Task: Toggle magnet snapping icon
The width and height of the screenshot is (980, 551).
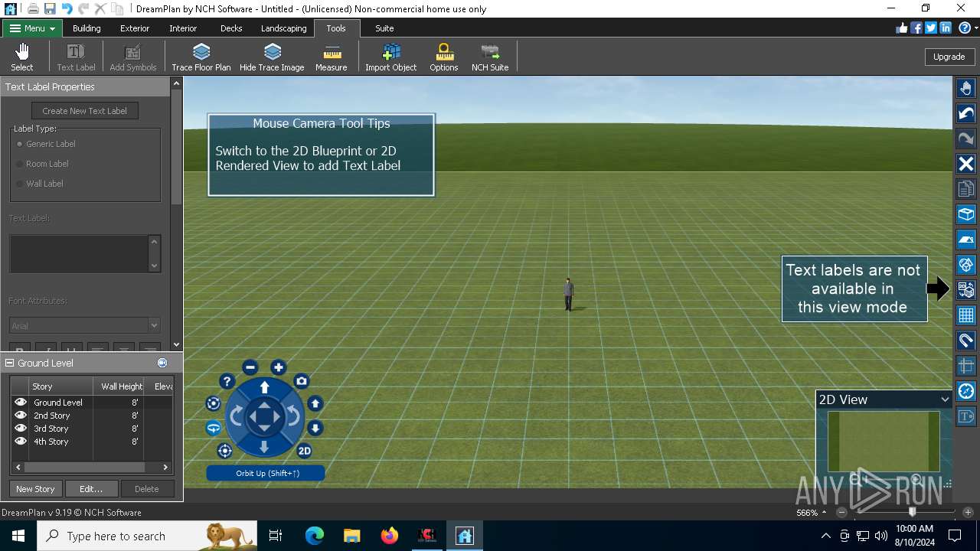Action: tap(966, 340)
